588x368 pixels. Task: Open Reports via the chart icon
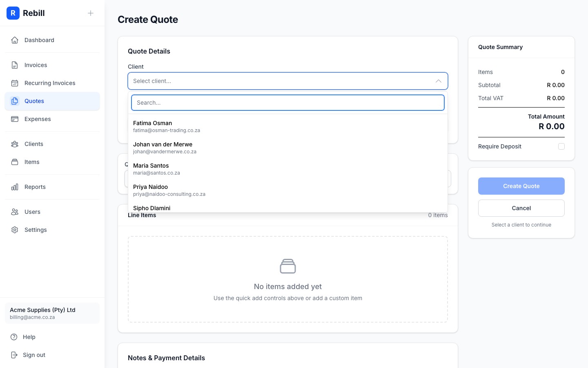[x=15, y=187]
